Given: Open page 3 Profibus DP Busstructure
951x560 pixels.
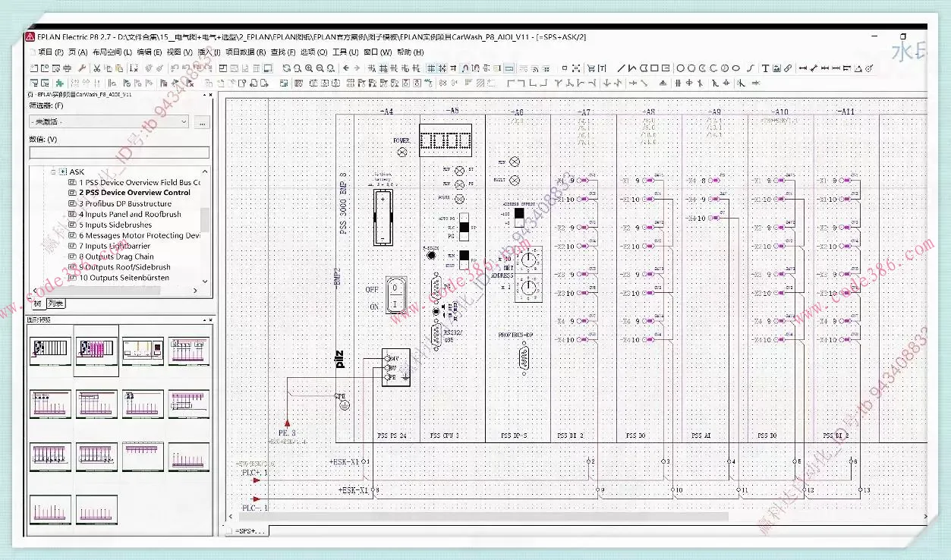Looking at the screenshot, I should click(125, 203).
